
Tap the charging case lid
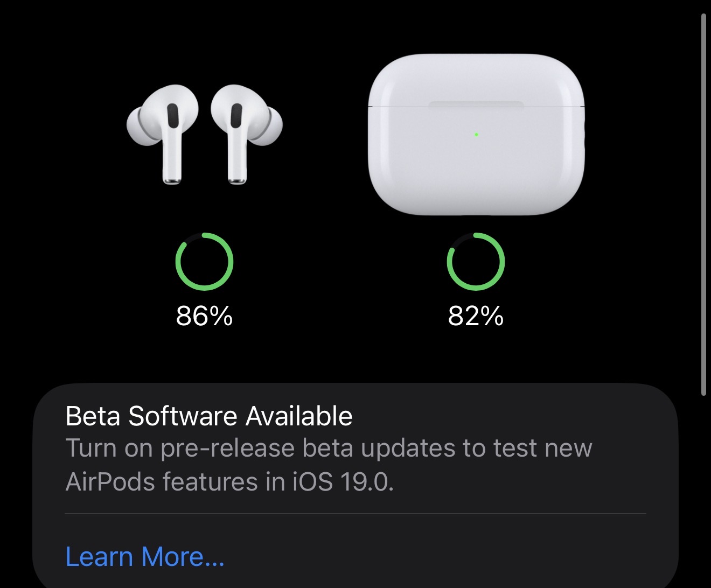476,81
